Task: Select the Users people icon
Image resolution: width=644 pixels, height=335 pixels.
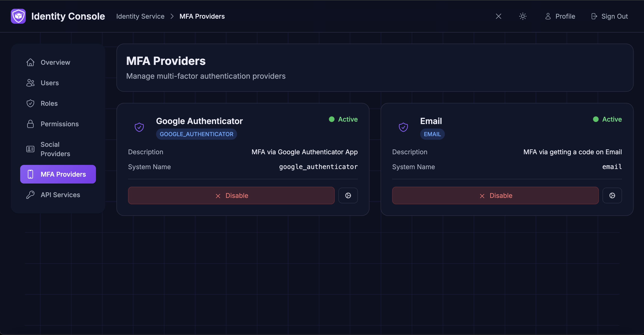Action: pyautogui.click(x=30, y=83)
